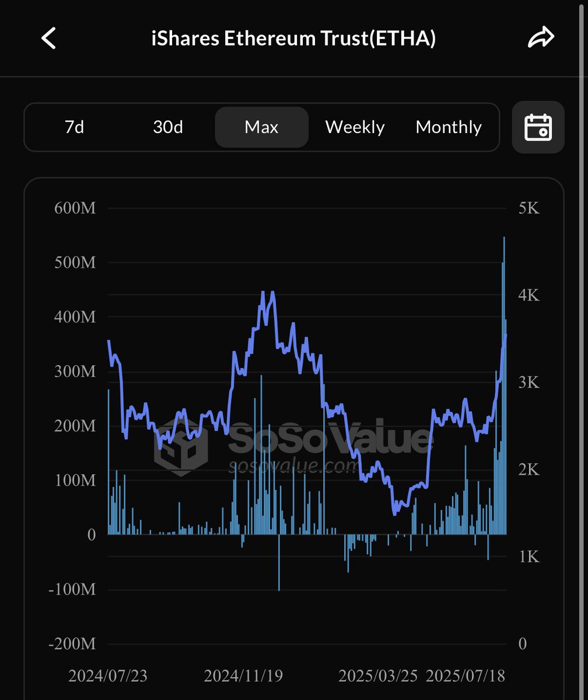The height and width of the screenshot is (700, 588).
Task: Click the 1K right axis label
Action: pos(529,556)
